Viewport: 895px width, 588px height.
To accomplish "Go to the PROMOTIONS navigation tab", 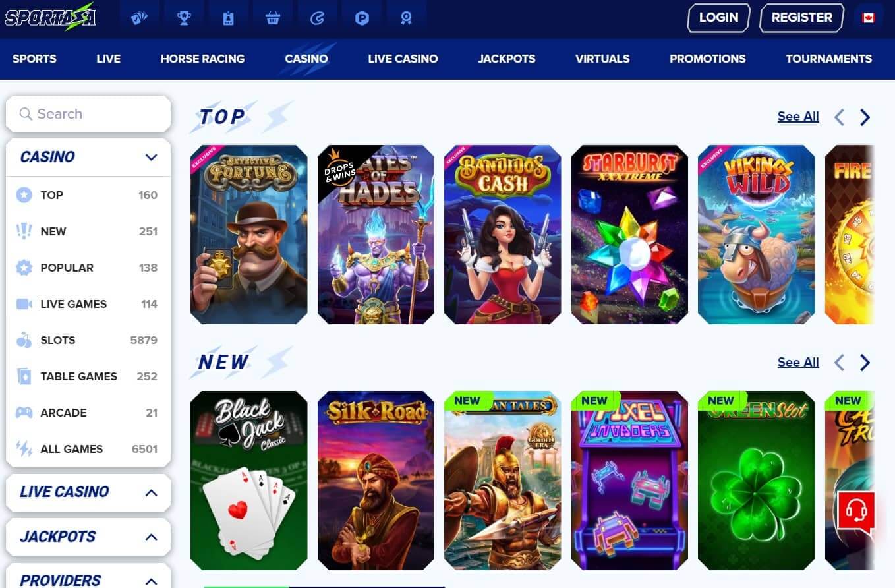I will (x=707, y=59).
